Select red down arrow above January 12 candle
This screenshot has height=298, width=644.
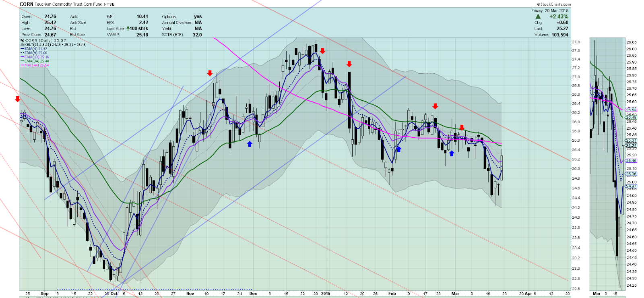click(x=349, y=64)
